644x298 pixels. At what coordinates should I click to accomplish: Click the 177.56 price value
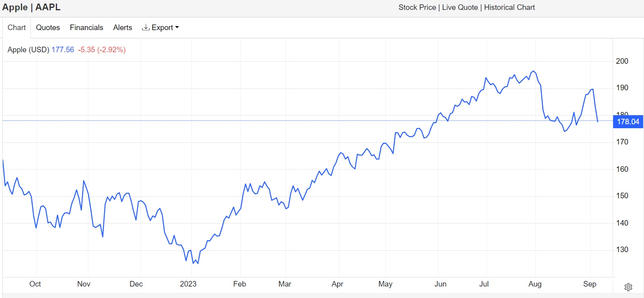(x=63, y=50)
